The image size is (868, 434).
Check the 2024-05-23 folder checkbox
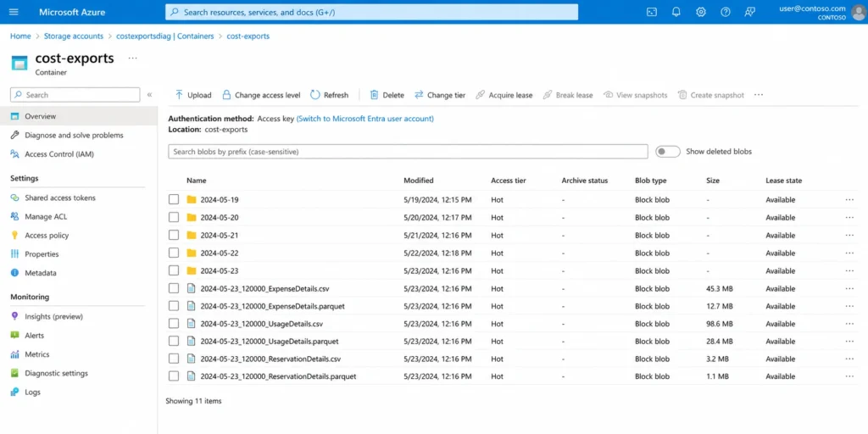coord(174,270)
